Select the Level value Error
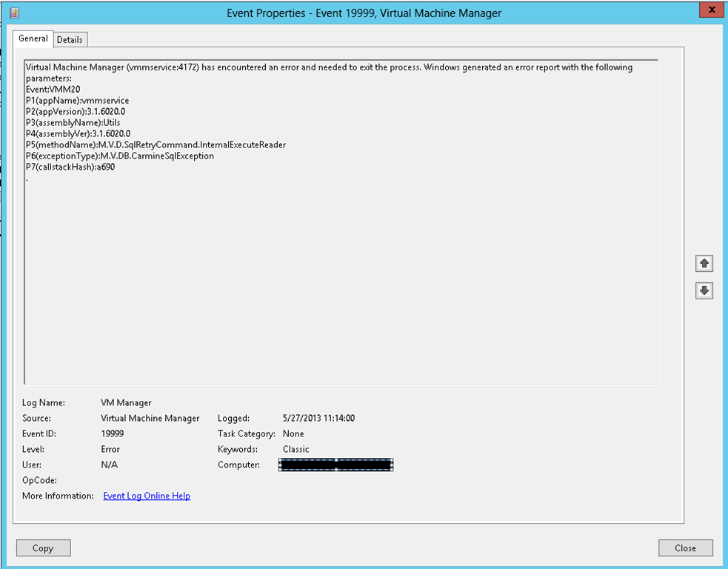This screenshot has height=569, width=728. [110, 449]
